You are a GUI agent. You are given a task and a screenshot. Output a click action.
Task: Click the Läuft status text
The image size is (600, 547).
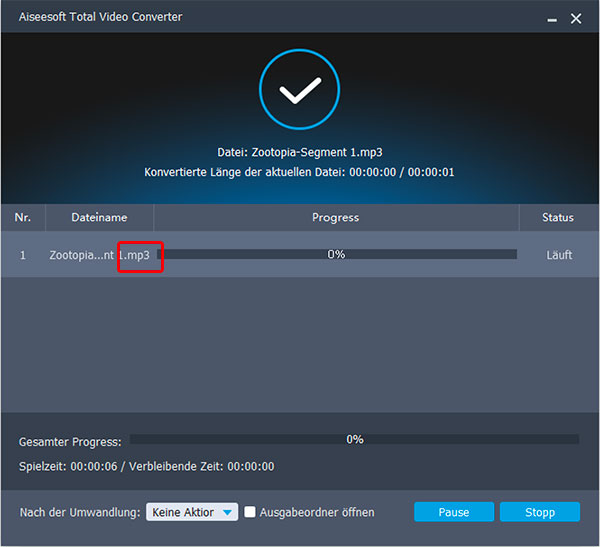click(559, 255)
